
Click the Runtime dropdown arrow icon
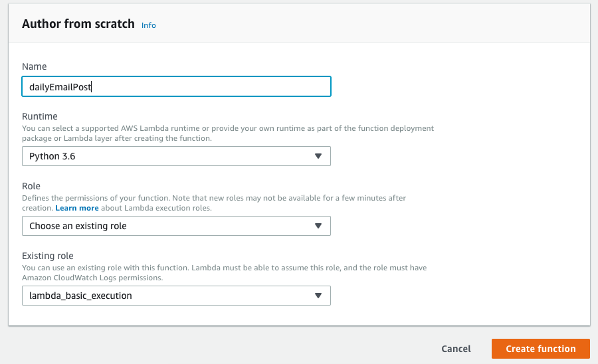point(318,156)
